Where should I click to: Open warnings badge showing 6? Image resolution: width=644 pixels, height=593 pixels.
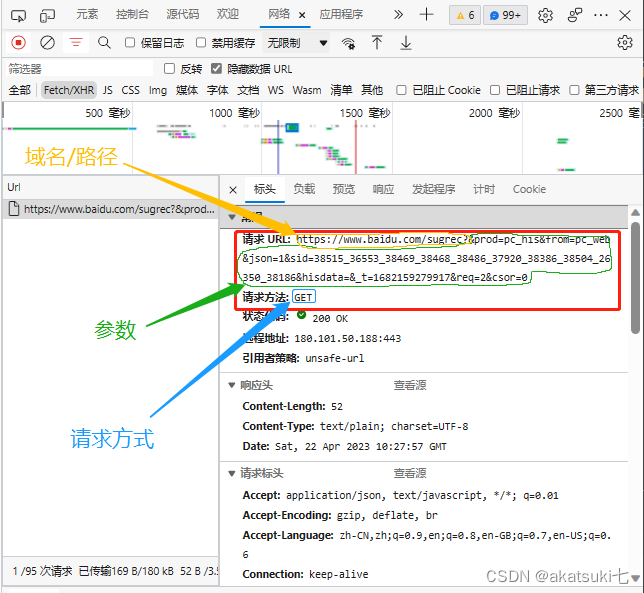[465, 15]
